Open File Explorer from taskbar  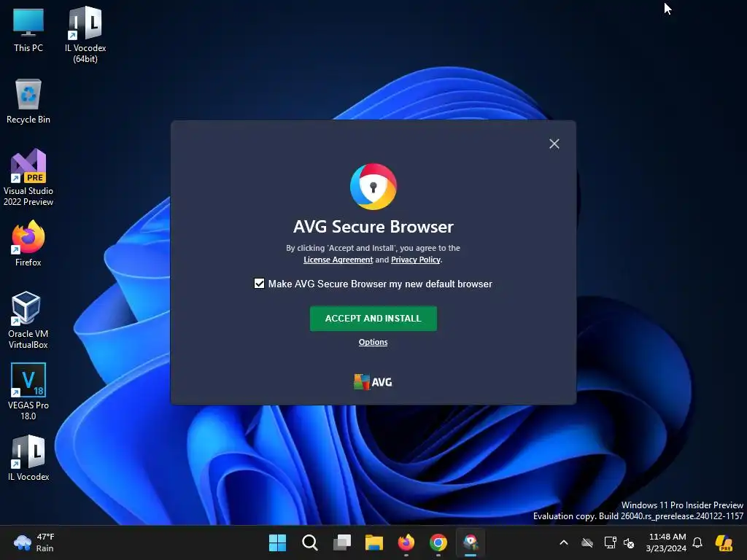[x=374, y=542]
